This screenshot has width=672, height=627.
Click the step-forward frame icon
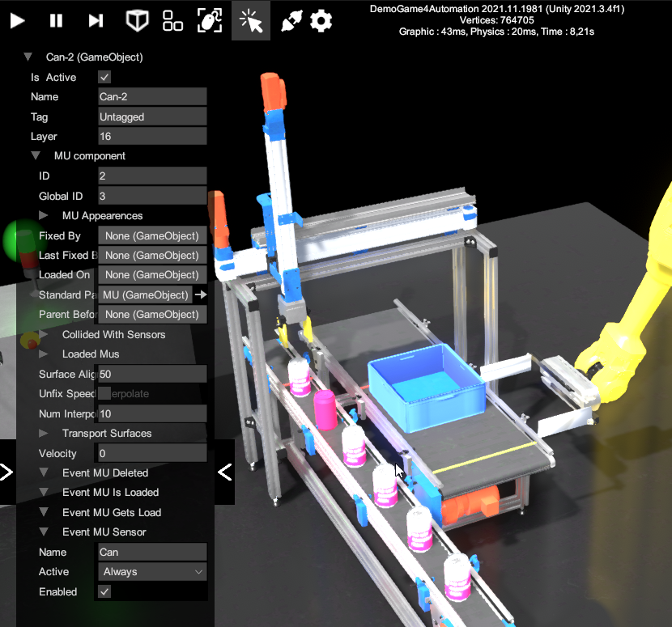[x=96, y=21]
